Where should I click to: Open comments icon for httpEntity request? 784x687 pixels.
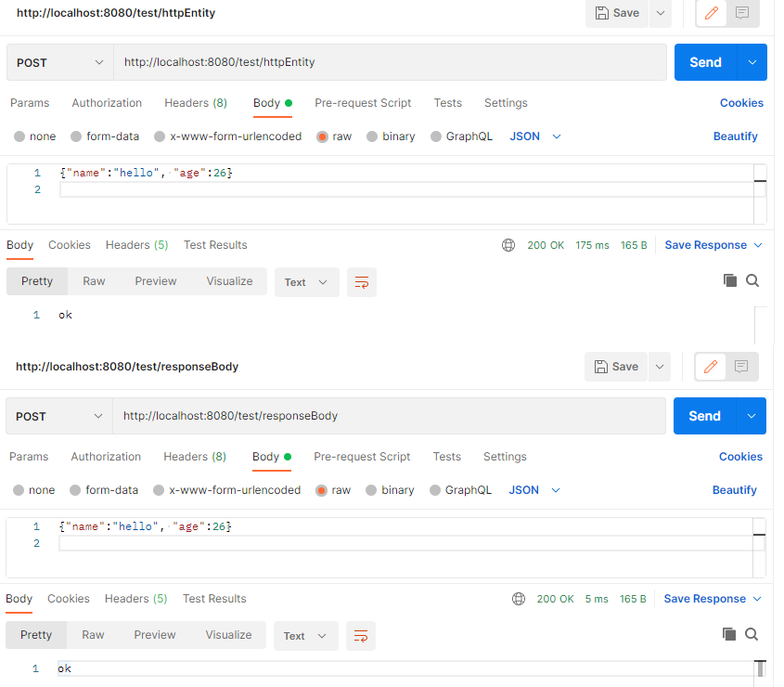(x=742, y=13)
